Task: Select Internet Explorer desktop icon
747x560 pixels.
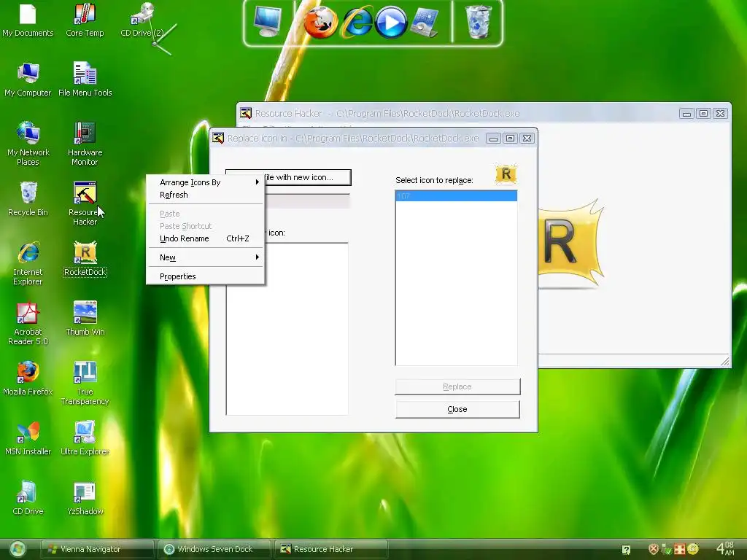Action: [x=28, y=264]
